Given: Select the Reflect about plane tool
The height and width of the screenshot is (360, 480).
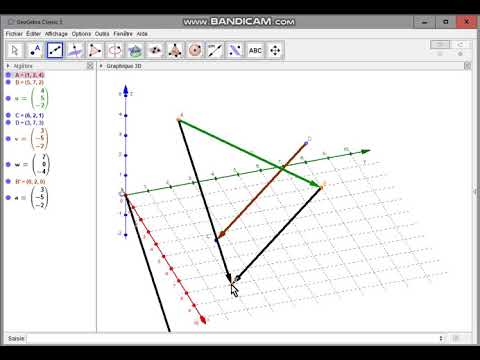Looking at the screenshot, I should [x=235, y=51].
